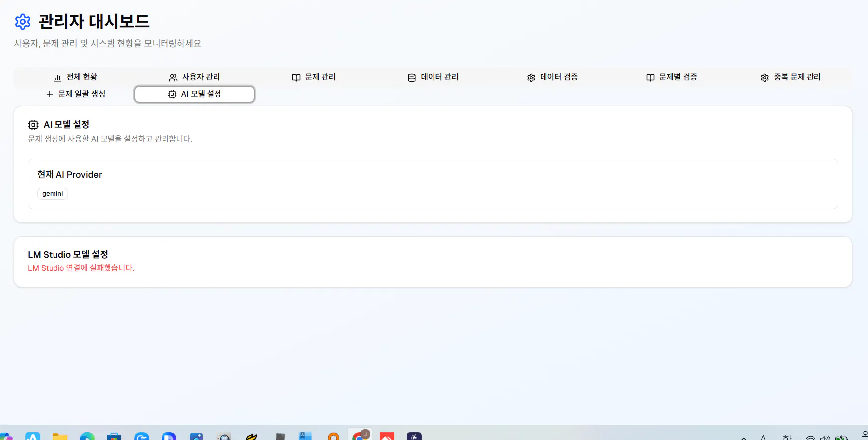Open File Explorer from the taskbar
Screen dimensions: 868x440
60,437
